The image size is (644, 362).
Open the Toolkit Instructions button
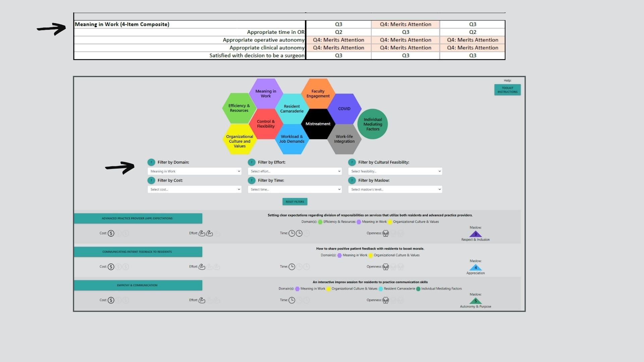point(507,90)
